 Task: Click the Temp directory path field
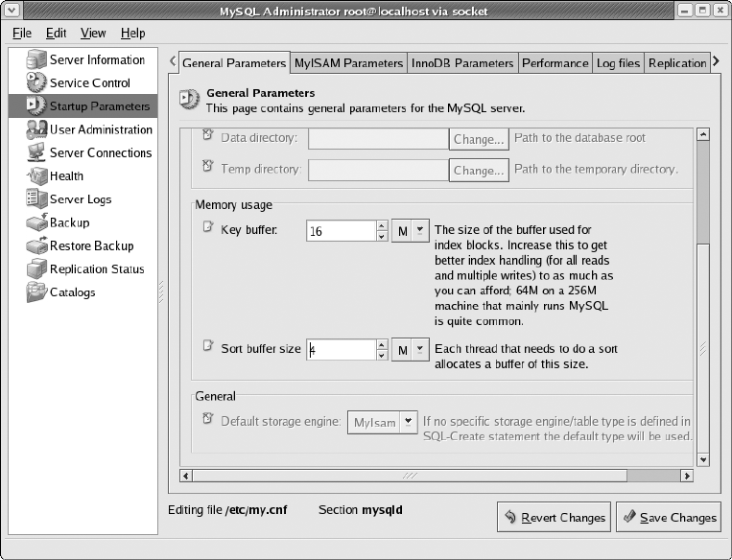point(378,171)
